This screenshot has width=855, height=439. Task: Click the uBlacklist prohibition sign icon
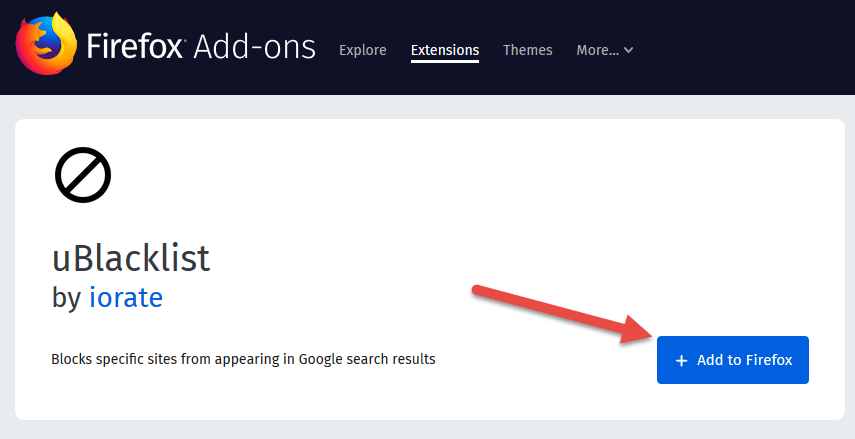pos(82,175)
